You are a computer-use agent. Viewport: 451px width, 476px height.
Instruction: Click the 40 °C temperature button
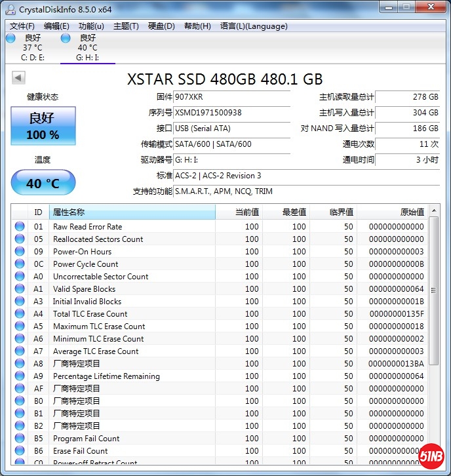tap(43, 183)
